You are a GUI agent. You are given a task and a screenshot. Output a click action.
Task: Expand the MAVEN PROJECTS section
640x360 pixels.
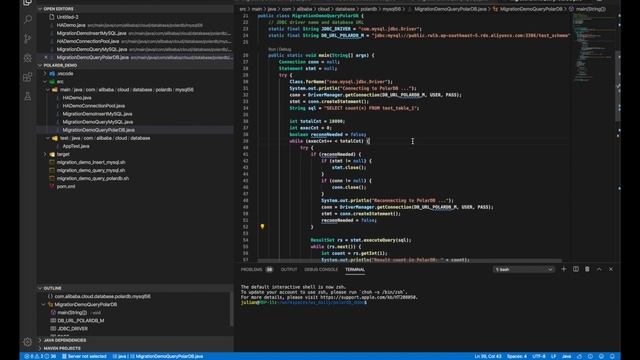click(x=40, y=349)
